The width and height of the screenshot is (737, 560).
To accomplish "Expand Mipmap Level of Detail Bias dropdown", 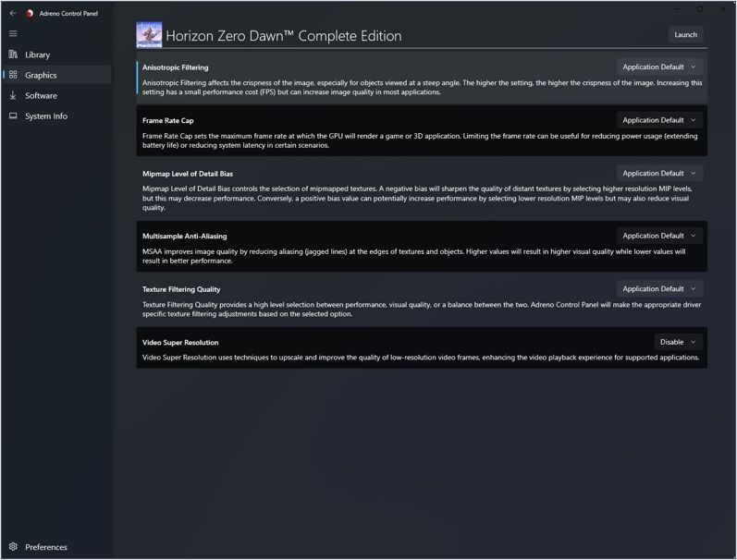I will 659,173.
